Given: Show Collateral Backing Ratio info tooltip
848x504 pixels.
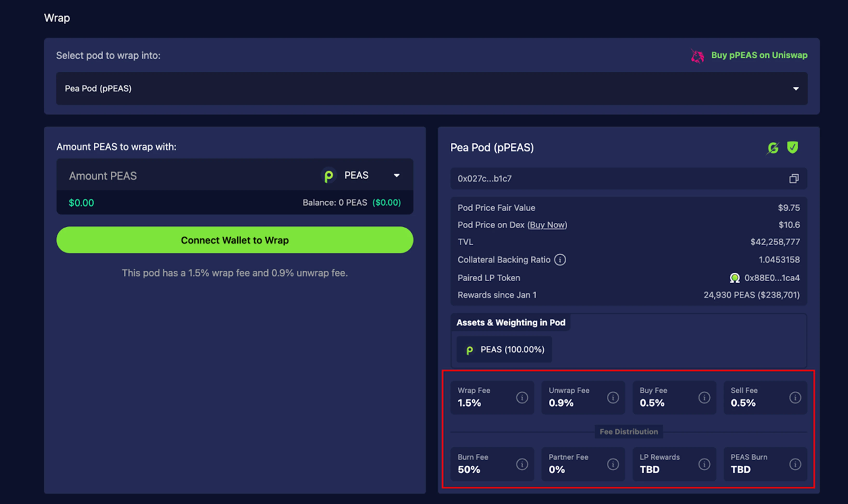Looking at the screenshot, I should (560, 260).
